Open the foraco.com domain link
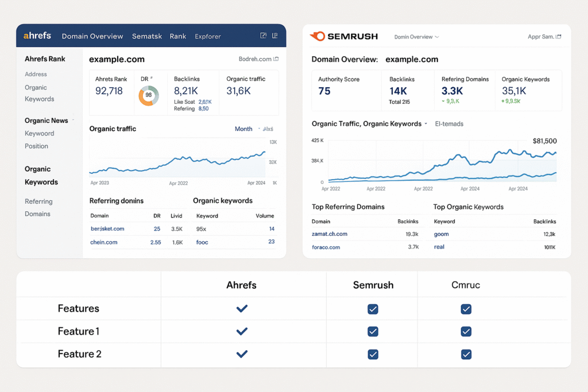588x392 pixels. click(x=326, y=247)
